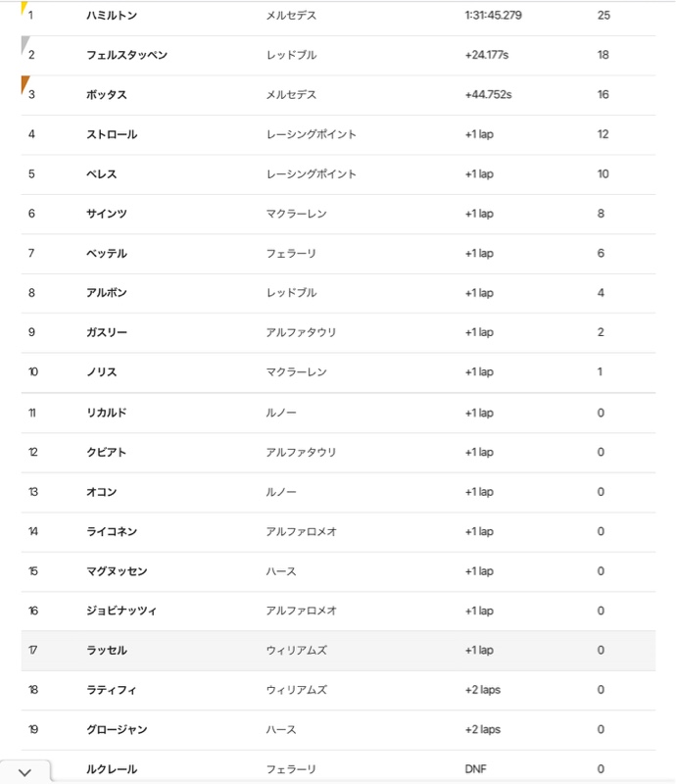Click the gold first-place flag icon
Image resolution: width=676 pixels, height=784 pixels.
[24, 8]
